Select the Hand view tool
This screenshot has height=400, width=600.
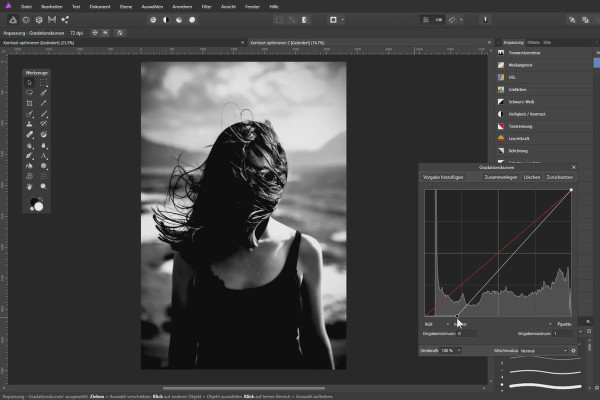[x=29, y=186]
